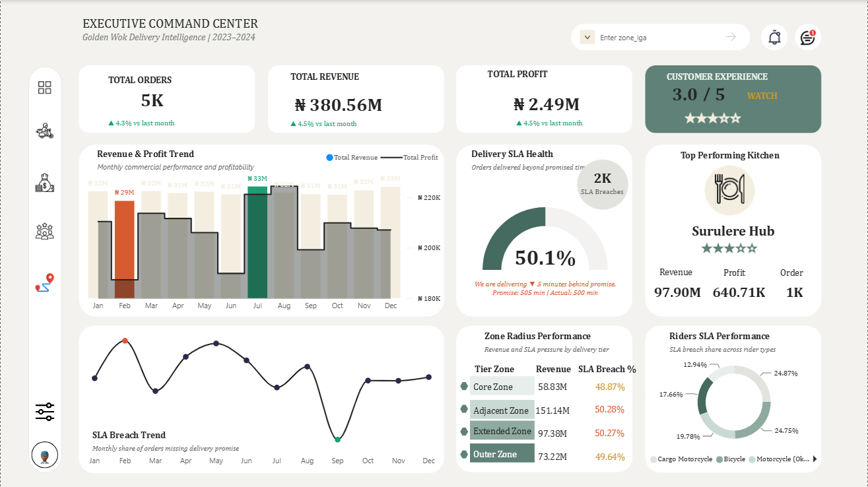Click the ₦ 380.56M total revenue value
This screenshot has width=868, height=487.
pos(339,104)
